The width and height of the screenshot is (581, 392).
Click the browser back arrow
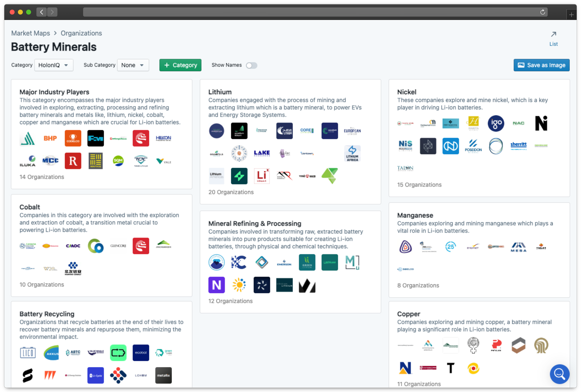click(x=42, y=12)
